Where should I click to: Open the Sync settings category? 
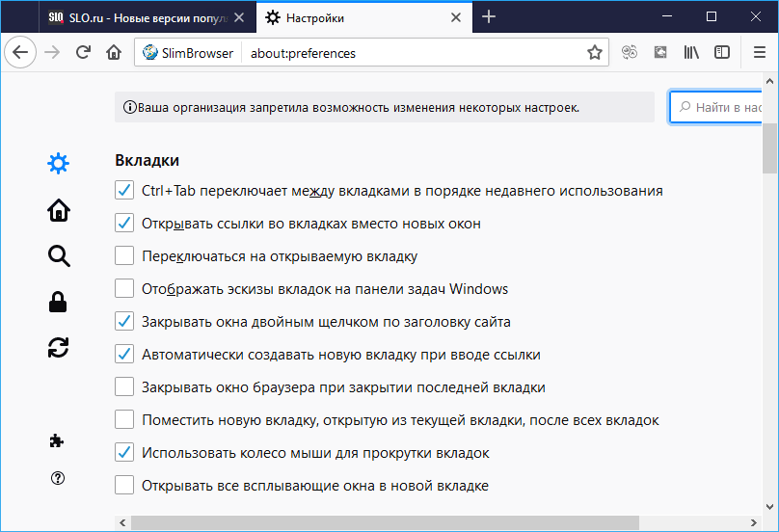59,348
